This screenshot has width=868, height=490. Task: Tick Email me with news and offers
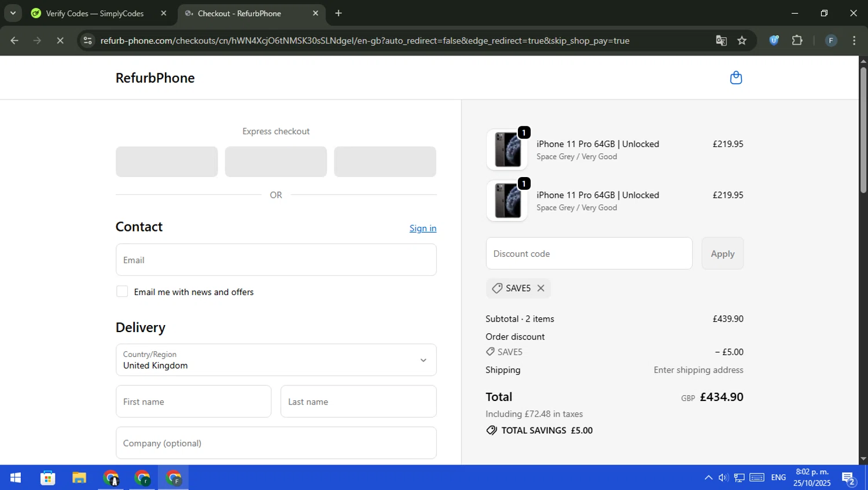pos(122,292)
